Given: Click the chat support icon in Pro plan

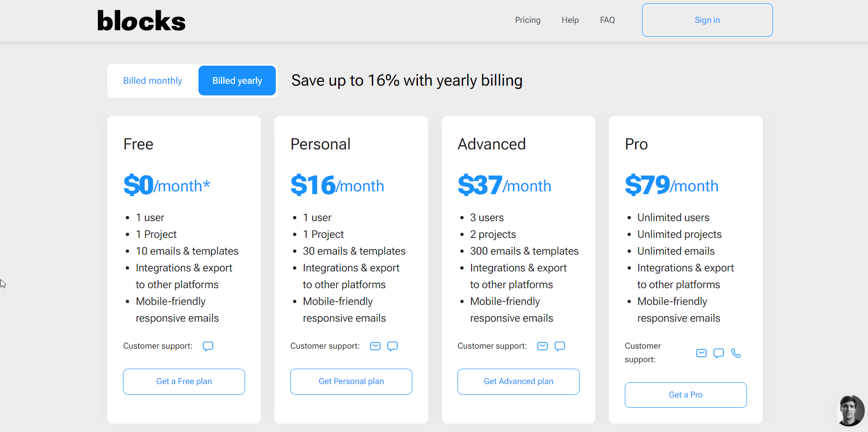Looking at the screenshot, I should (x=718, y=353).
